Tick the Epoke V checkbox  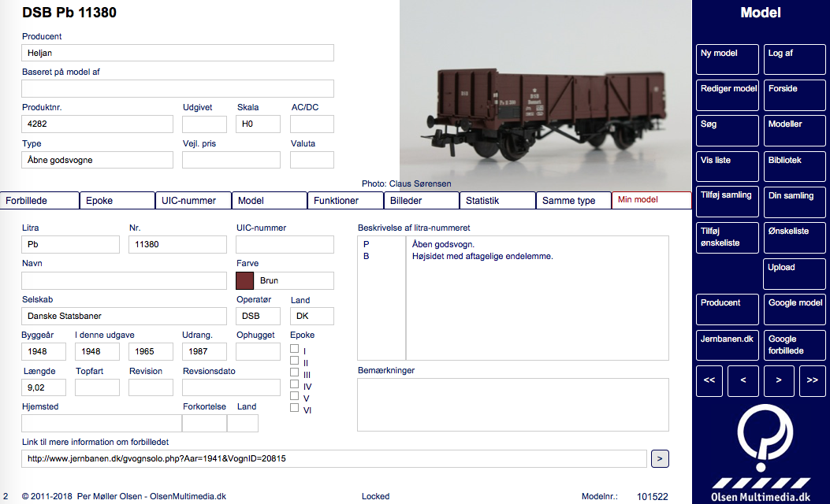(x=294, y=395)
